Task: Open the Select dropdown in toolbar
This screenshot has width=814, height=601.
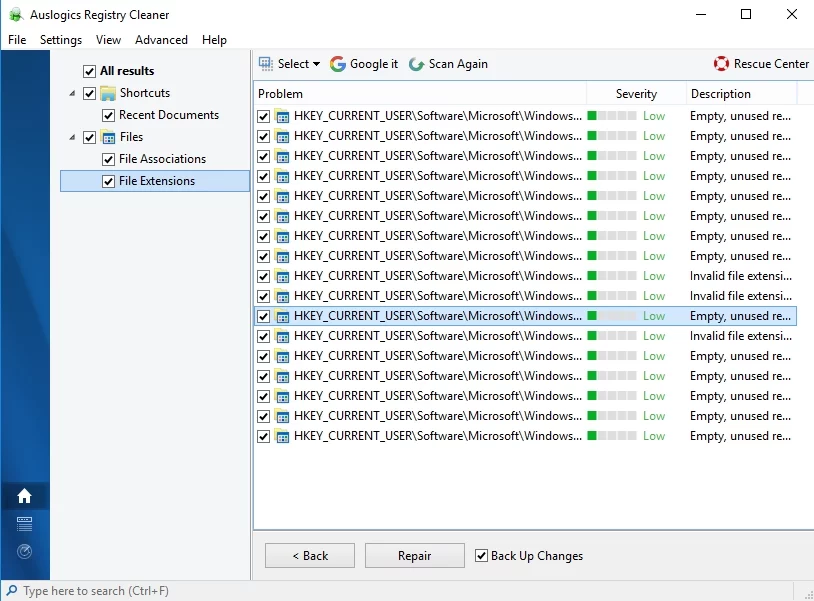Action: (290, 64)
